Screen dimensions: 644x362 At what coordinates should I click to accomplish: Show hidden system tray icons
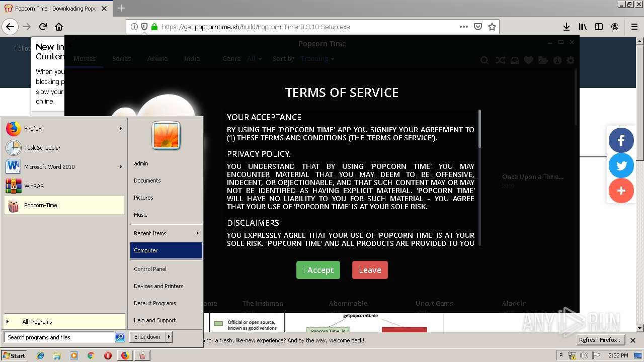coord(561,355)
